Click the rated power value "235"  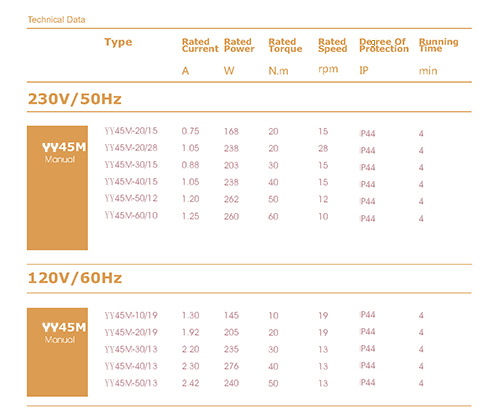tap(231, 349)
